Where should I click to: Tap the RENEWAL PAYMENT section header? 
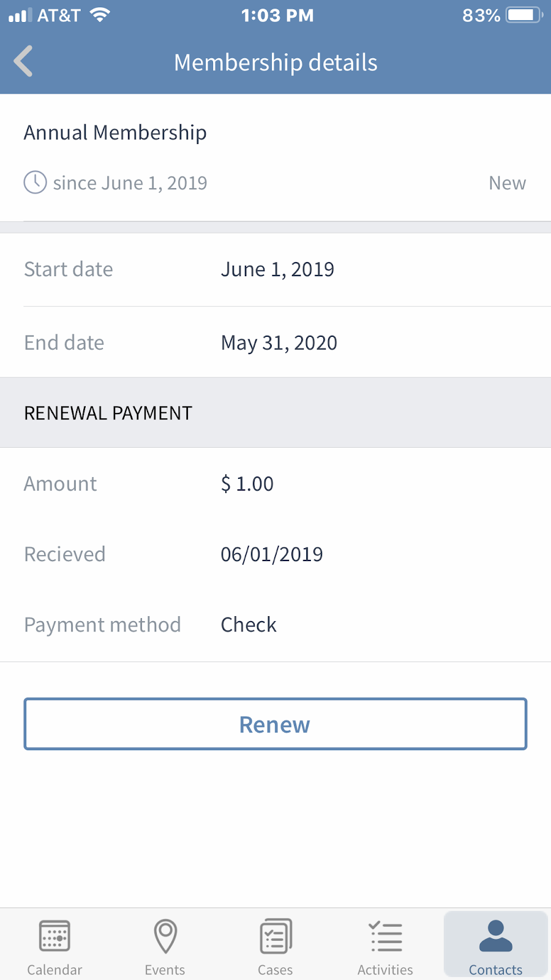108,413
